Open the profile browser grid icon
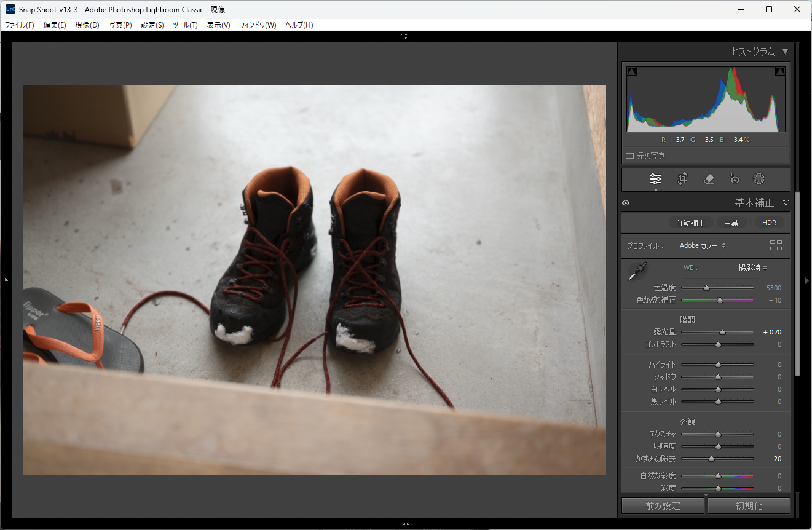812x530 pixels. click(776, 245)
